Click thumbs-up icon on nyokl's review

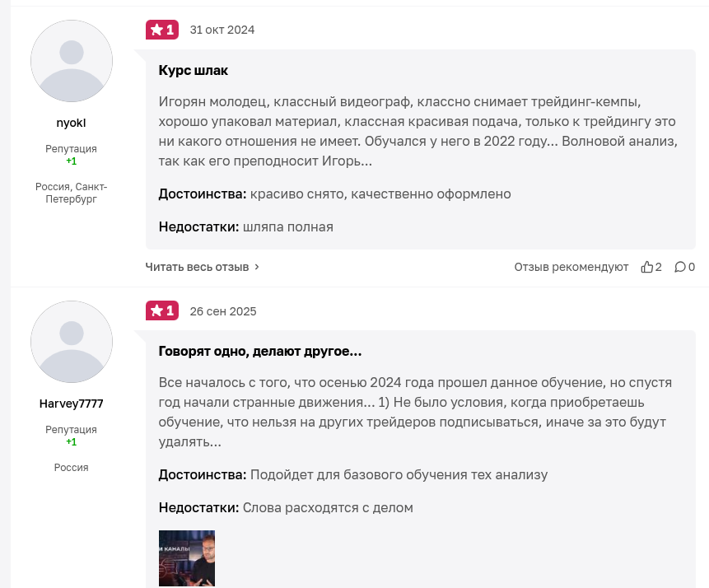click(647, 267)
